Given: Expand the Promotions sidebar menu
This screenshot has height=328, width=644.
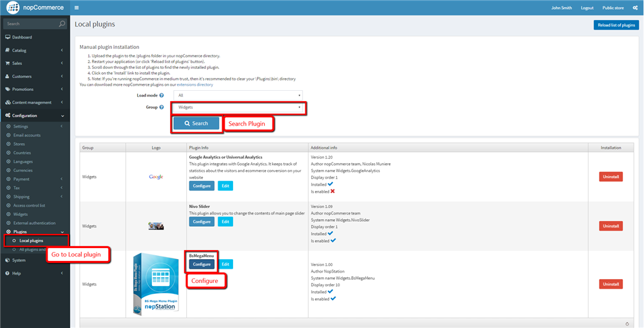Looking at the screenshot, I should click(x=35, y=89).
